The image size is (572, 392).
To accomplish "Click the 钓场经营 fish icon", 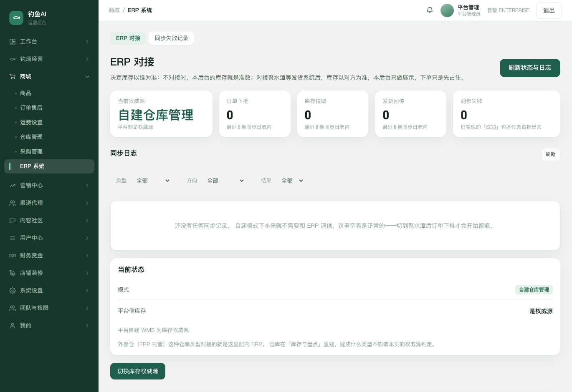I will [13, 59].
